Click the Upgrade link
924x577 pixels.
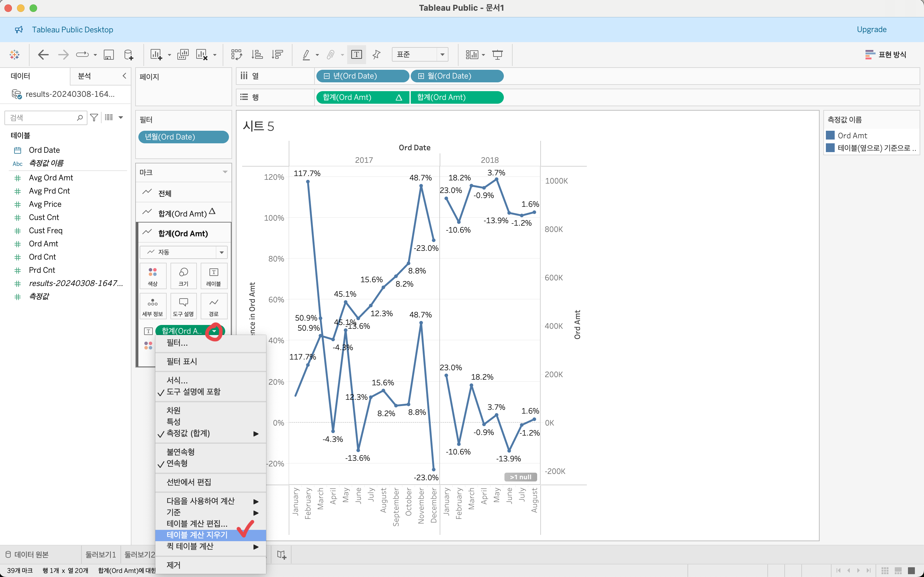tap(871, 30)
